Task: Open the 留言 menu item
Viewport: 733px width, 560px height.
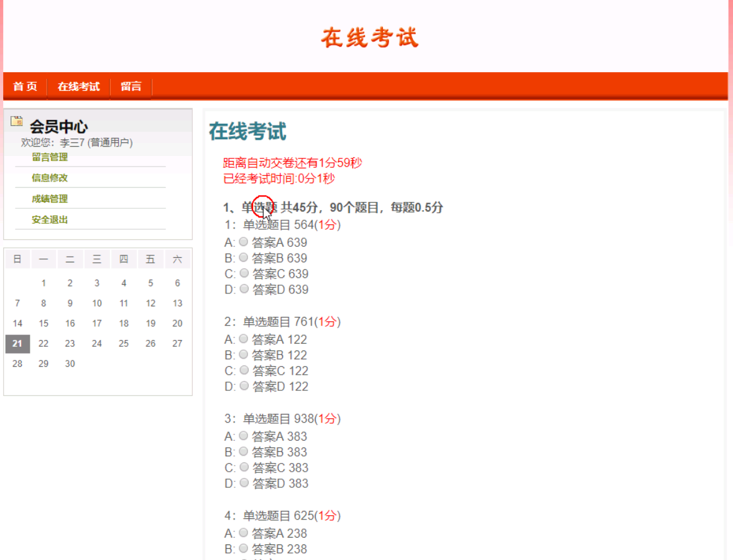Action: 131,86
